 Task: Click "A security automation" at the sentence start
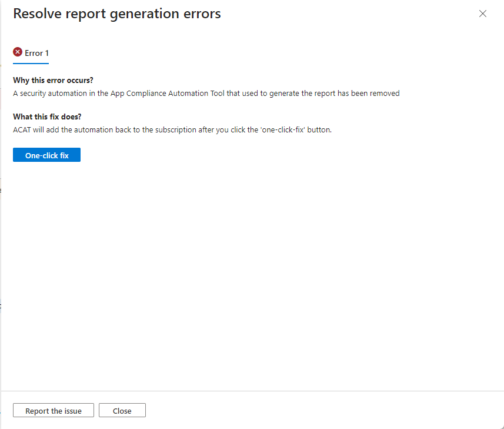click(x=48, y=93)
